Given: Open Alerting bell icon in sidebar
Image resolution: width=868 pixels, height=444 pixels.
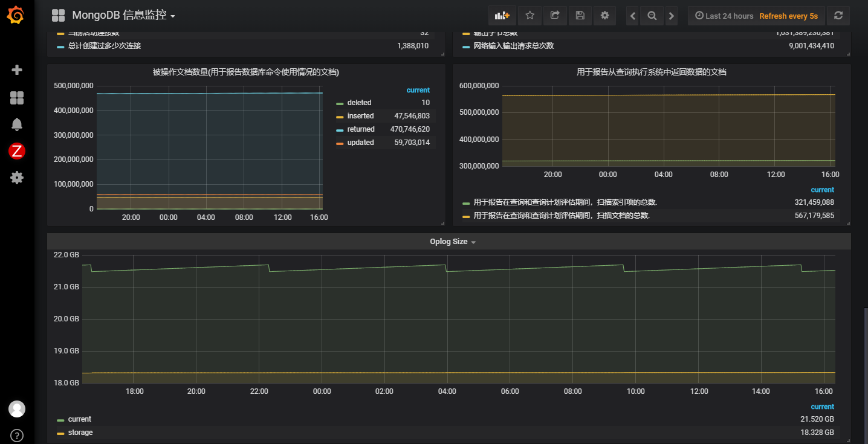Looking at the screenshot, I should (x=17, y=124).
